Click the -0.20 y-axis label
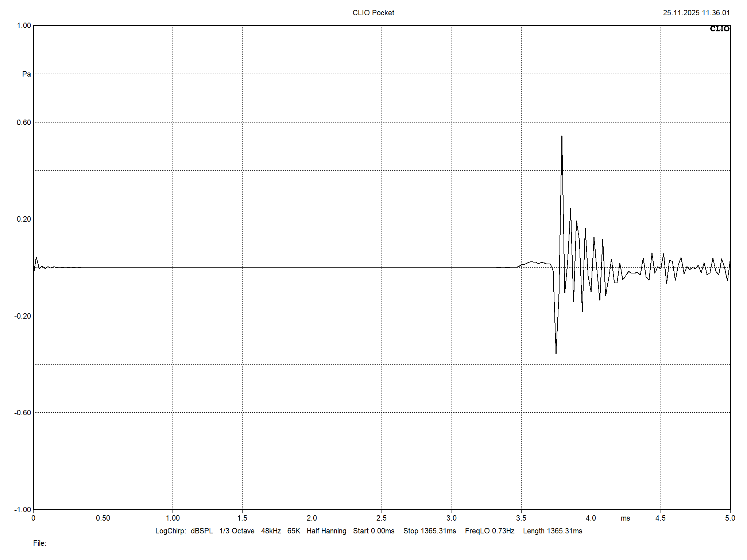The height and width of the screenshot is (560, 747). [x=23, y=316]
